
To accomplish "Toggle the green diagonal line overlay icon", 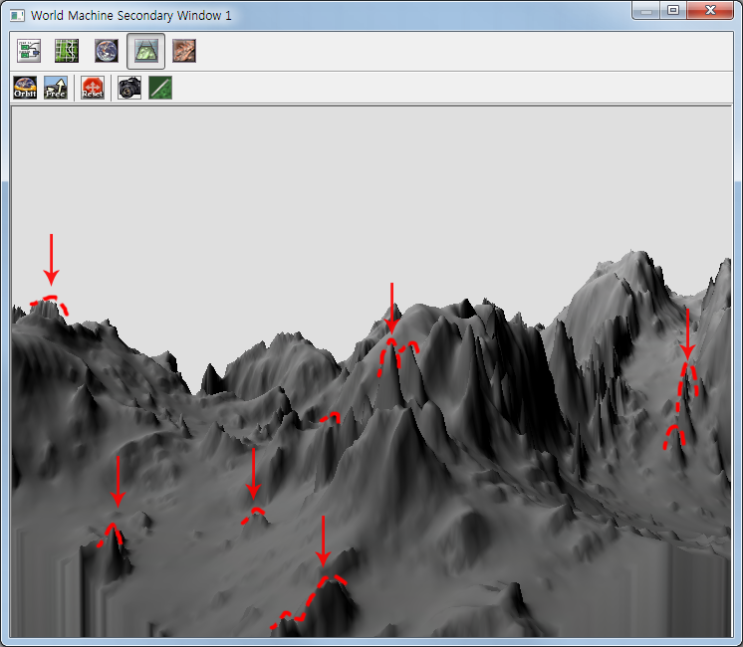I will pyautogui.click(x=160, y=88).
